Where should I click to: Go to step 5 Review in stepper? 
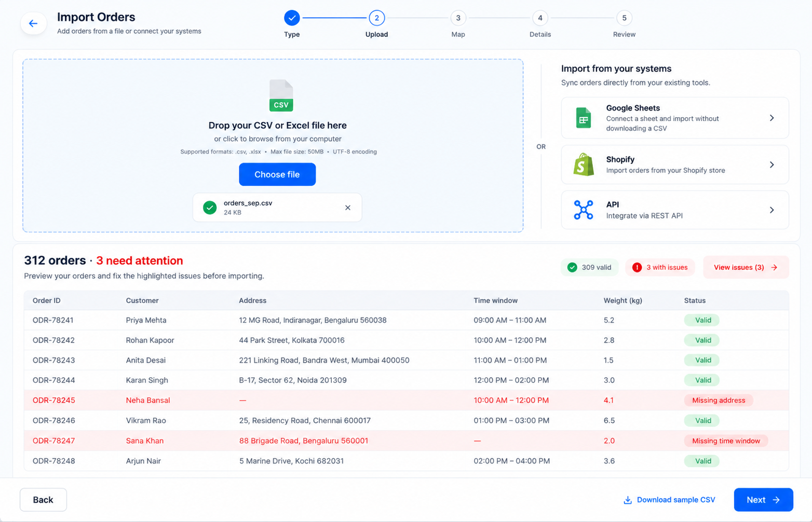click(624, 18)
